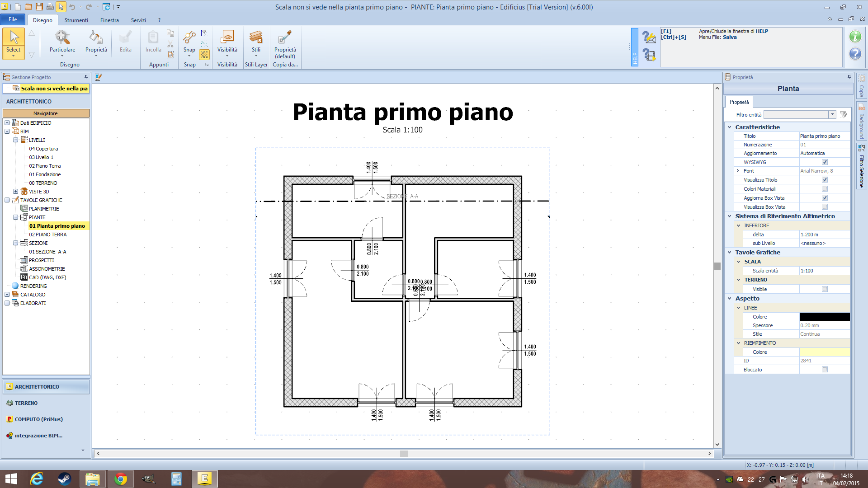Click the black LINEE Colore swatch
868x488 pixels.
tap(824, 317)
